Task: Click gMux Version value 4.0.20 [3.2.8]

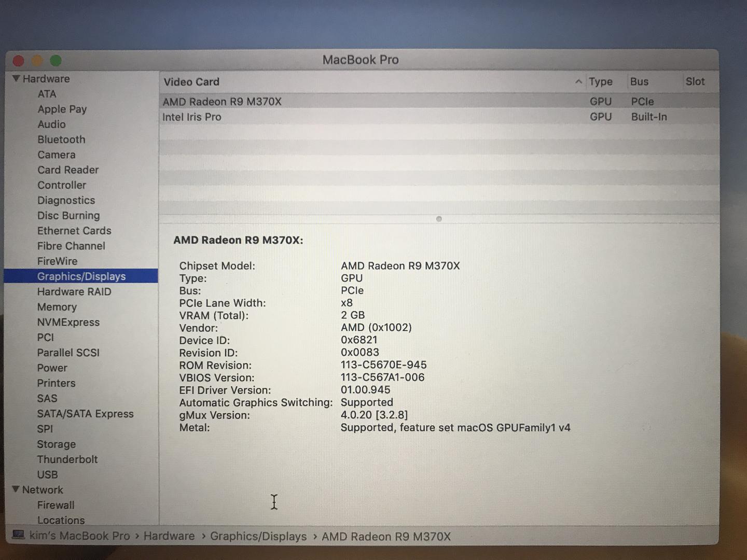Action: tap(374, 415)
